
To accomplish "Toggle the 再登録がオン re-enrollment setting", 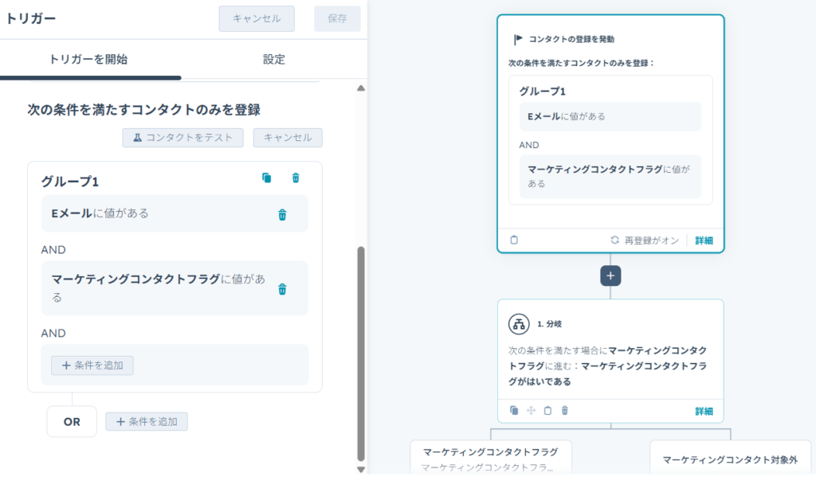I will [x=645, y=240].
